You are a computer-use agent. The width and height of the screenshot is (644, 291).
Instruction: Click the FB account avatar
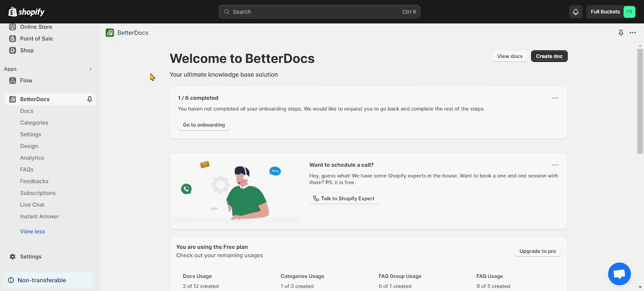[629, 12]
